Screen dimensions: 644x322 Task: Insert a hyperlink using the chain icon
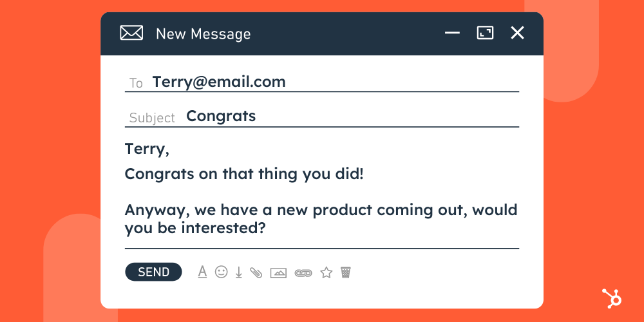tap(303, 272)
